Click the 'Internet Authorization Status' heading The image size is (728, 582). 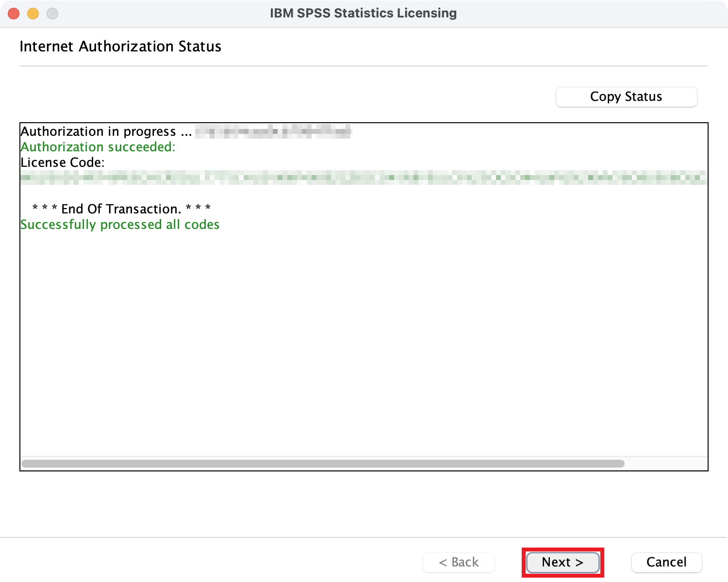coord(120,47)
